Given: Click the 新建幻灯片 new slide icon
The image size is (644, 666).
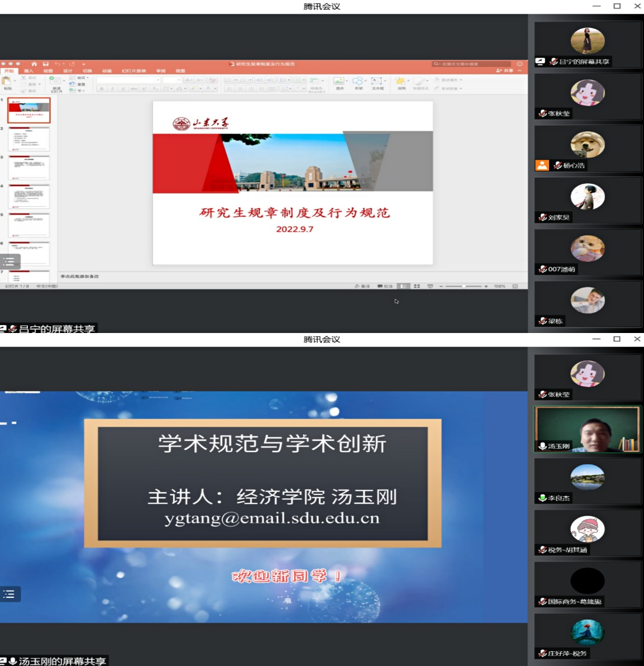Looking at the screenshot, I should pos(56,83).
